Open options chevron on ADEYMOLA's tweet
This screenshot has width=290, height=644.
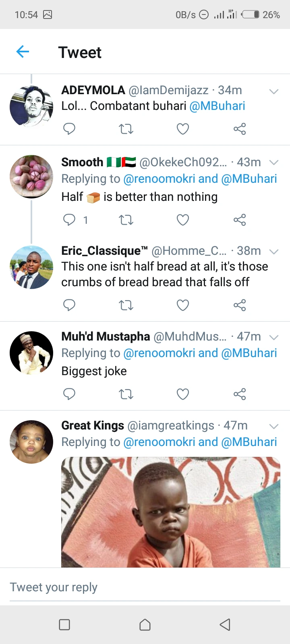274,91
